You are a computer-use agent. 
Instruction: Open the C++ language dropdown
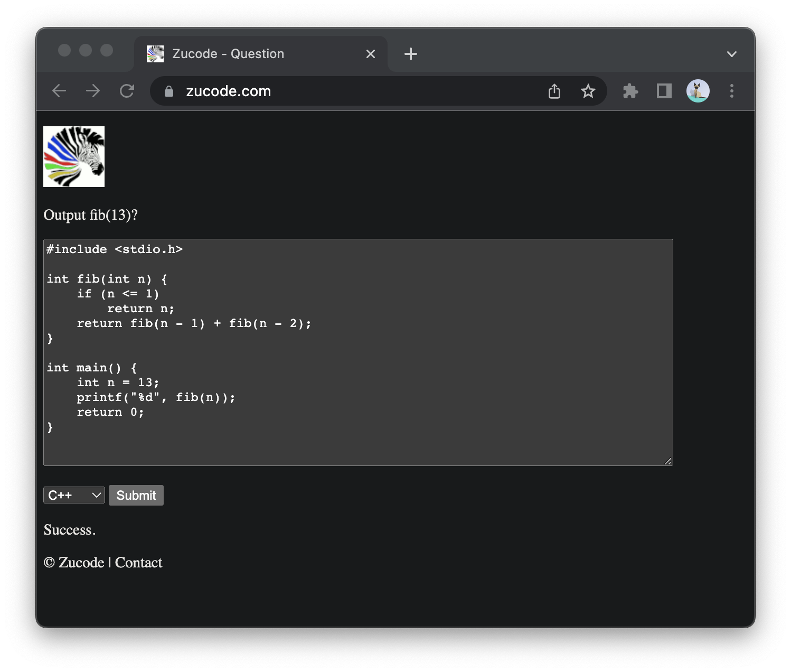74,495
